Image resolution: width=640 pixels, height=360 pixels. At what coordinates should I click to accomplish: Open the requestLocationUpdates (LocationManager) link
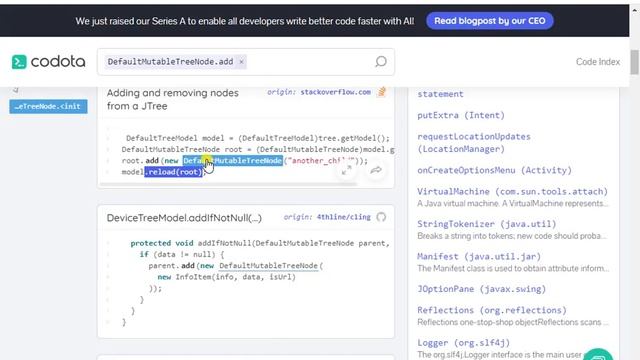[474, 142]
